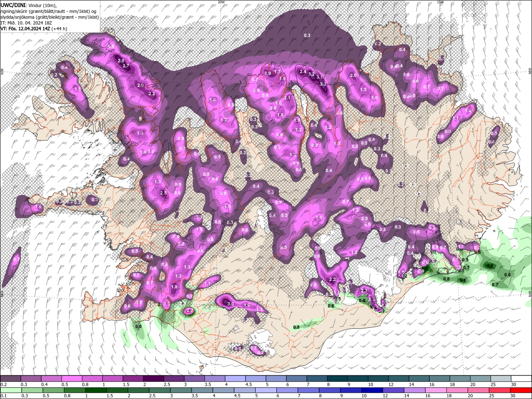This screenshot has height=399, width=532.
Task: Click the '0.1' label under the green legend row
Action: point(3,396)
